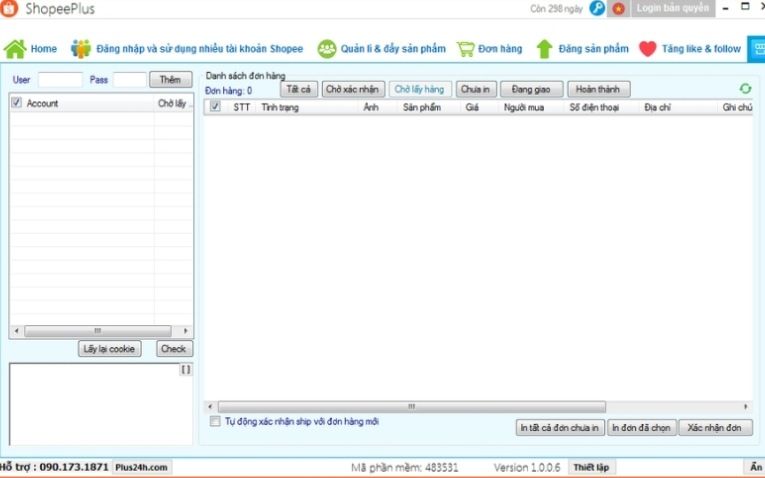Switch to the Chờ xác nhận filter
The image size is (765, 478).
coord(352,89)
